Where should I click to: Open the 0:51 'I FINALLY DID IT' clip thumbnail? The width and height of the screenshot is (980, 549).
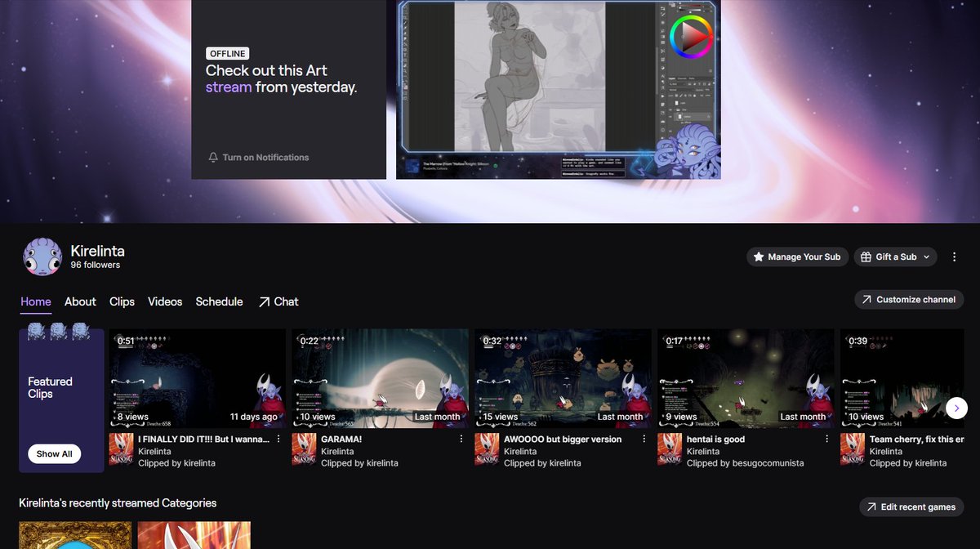click(x=199, y=379)
